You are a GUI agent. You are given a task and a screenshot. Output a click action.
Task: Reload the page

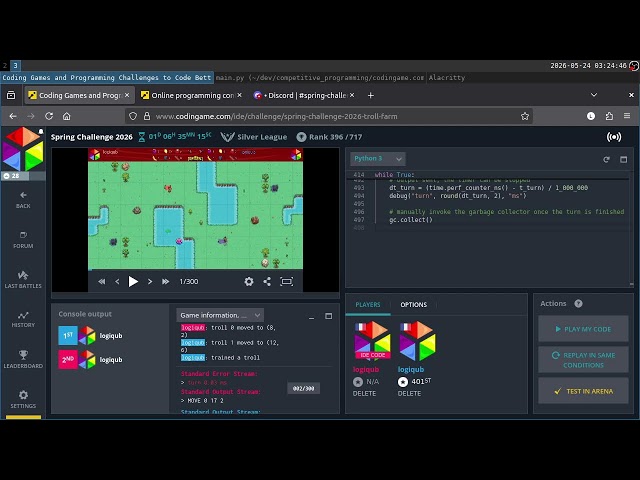tap(49, 116)
